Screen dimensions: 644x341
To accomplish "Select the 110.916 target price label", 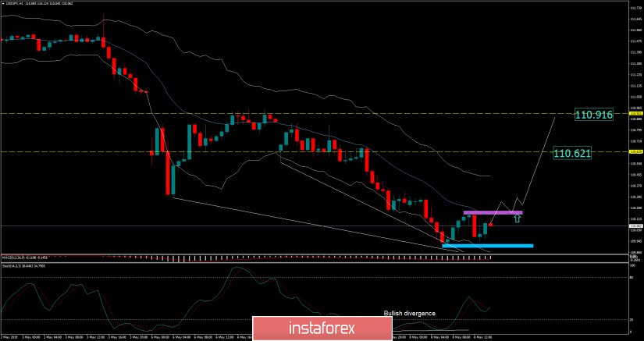I will 594,115.
